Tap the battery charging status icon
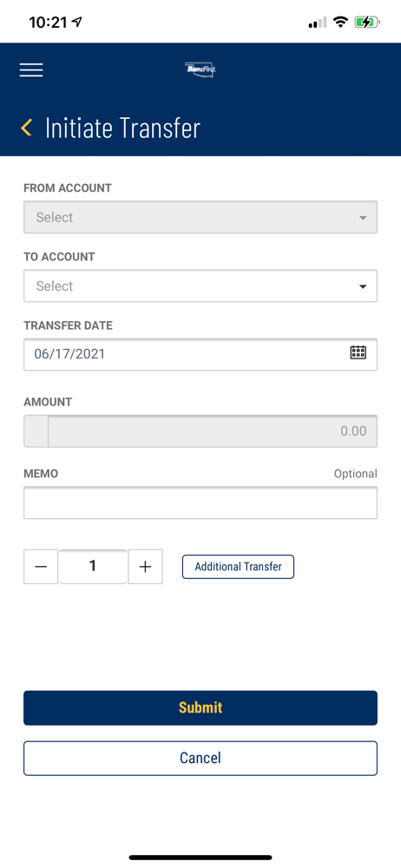This screenshot has height=868, width=401. pyautogui.click(x=366, y=23)
